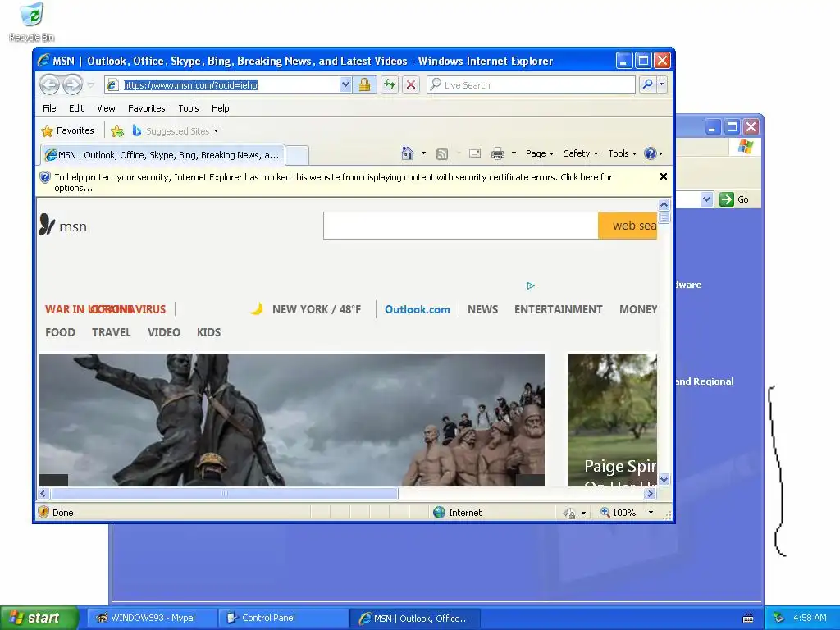Click the MSN web search input field
Viewport: 840px width, 630px height.
point(461,226)
